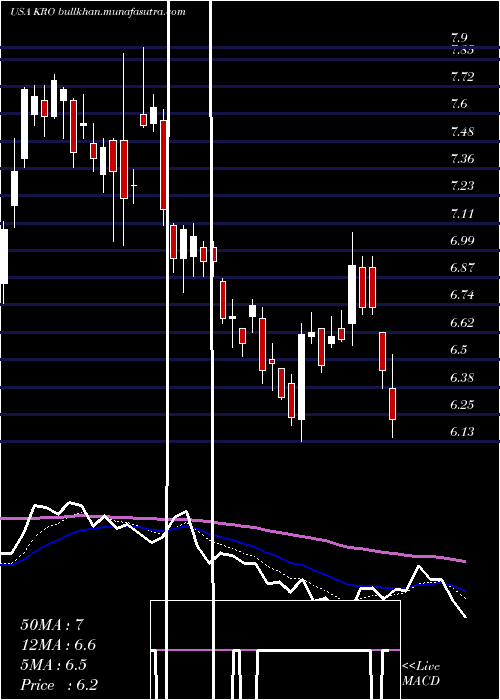500x700 pixels.
Task: Click the 6.25 price axis label
Action: coord(462,404)
